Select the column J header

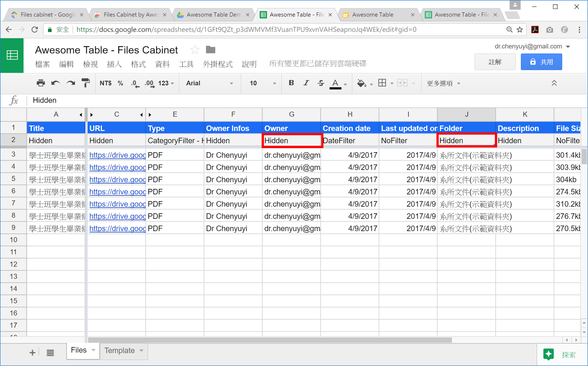click(466, 115)
